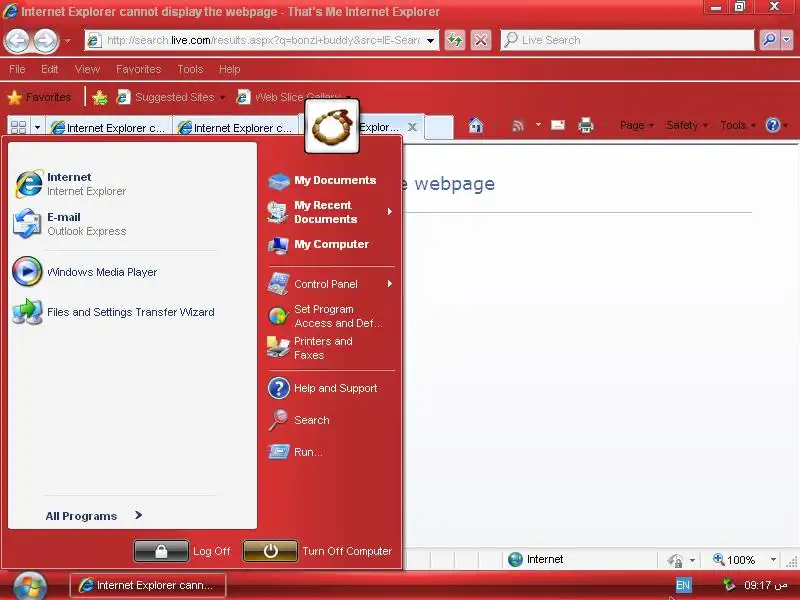Click the browser Back arrow button
Image resolution: width=800 pixels, height=600 pixels.
point(17,40)
